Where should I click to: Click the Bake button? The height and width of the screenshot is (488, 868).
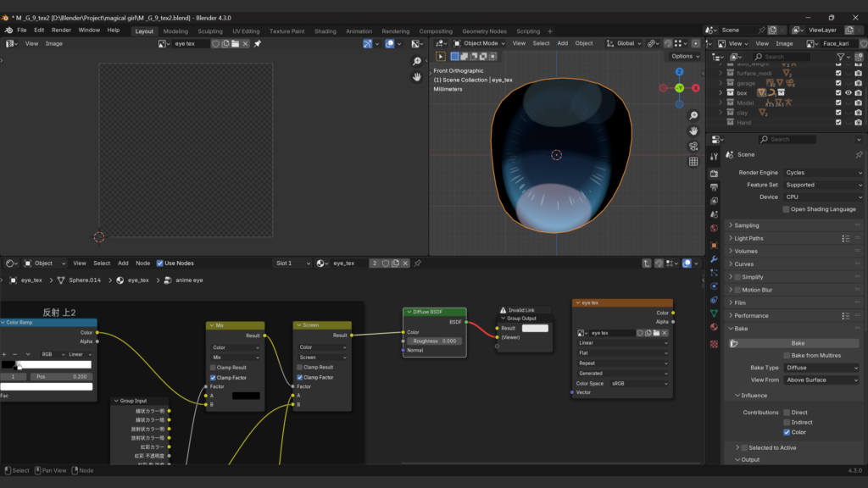[x=798, y=343]
